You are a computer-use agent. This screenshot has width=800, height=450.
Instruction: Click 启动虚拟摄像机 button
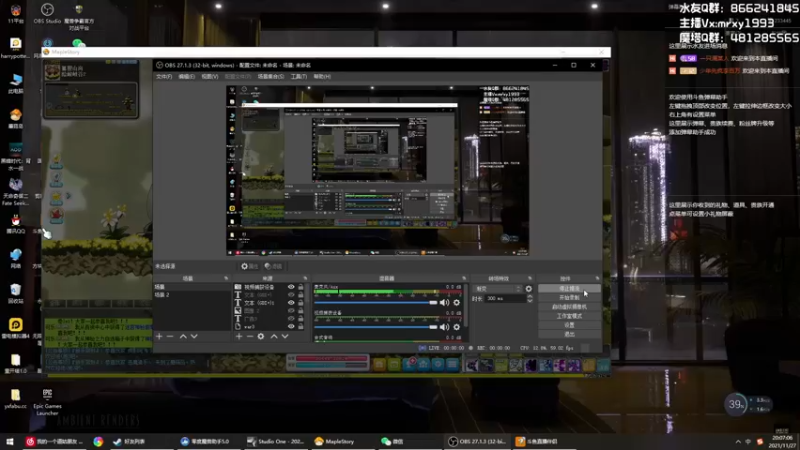pos(569,307)
